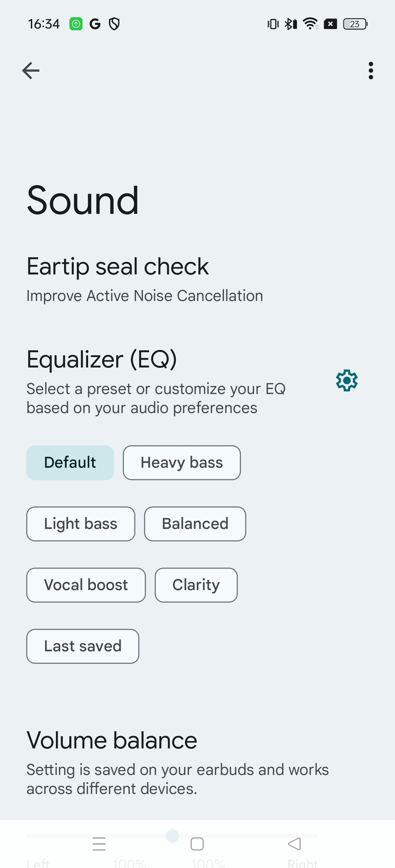Select the Last saved preset
395x868 pixels.
(82, 646)
